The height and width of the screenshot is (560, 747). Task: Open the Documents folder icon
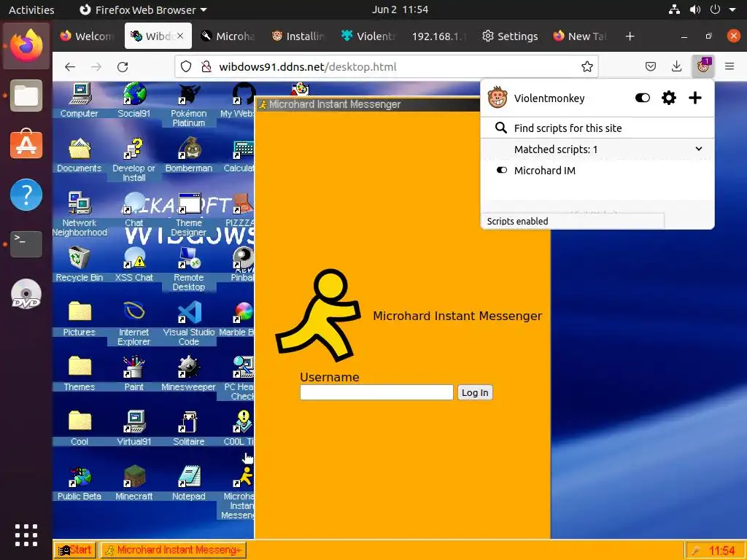[79, 155]
